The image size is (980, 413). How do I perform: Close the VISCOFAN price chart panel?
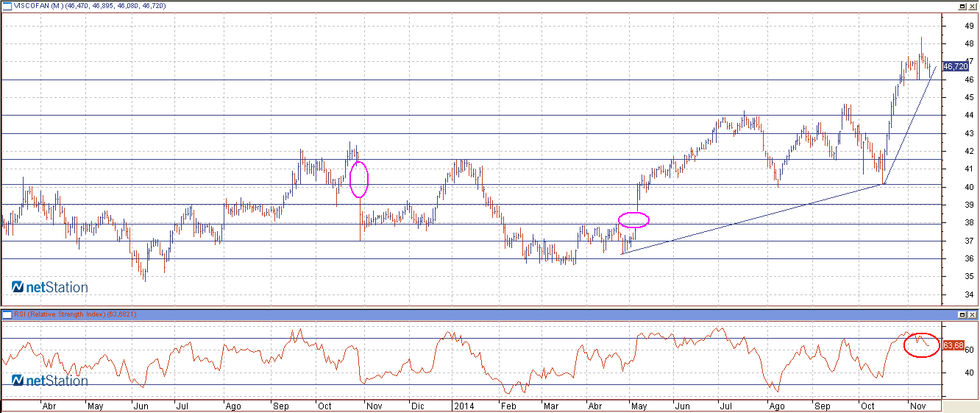(x=973, y=6)
